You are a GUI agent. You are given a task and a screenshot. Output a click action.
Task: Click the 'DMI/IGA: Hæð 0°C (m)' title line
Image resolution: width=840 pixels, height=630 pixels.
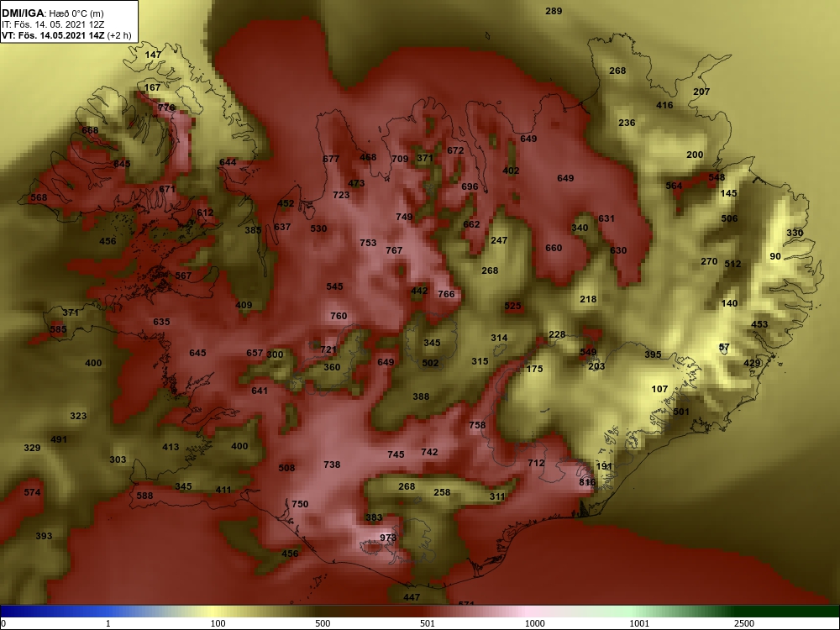[54, 13]
